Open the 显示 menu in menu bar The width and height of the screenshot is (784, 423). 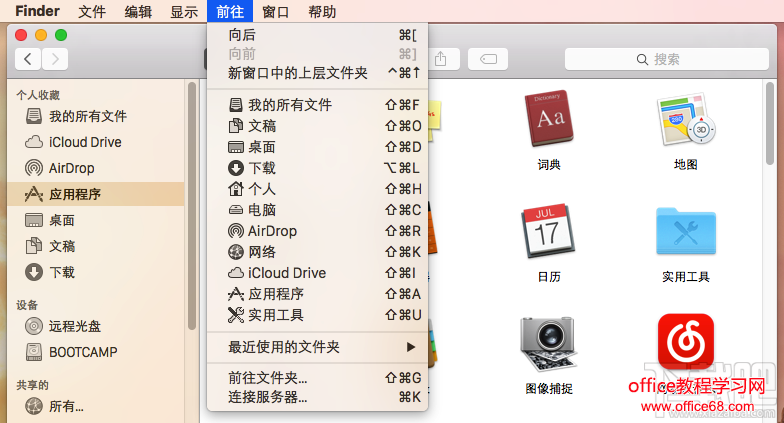coord(184,11)
